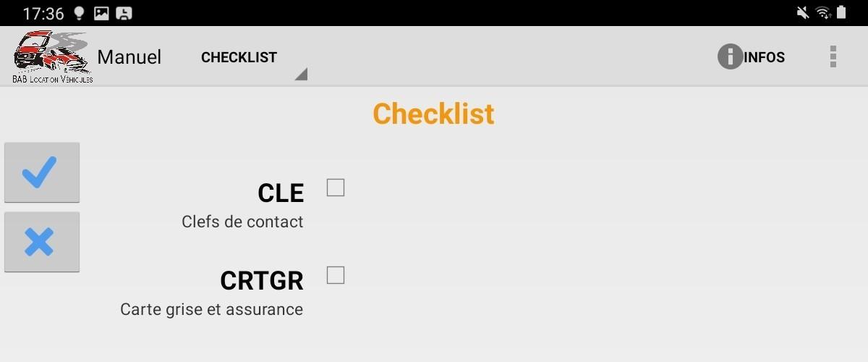Image resolution: width=868 pixels, height=362 pixels.
Task: Tap the INFOS menu item
Action: point(764,57)
